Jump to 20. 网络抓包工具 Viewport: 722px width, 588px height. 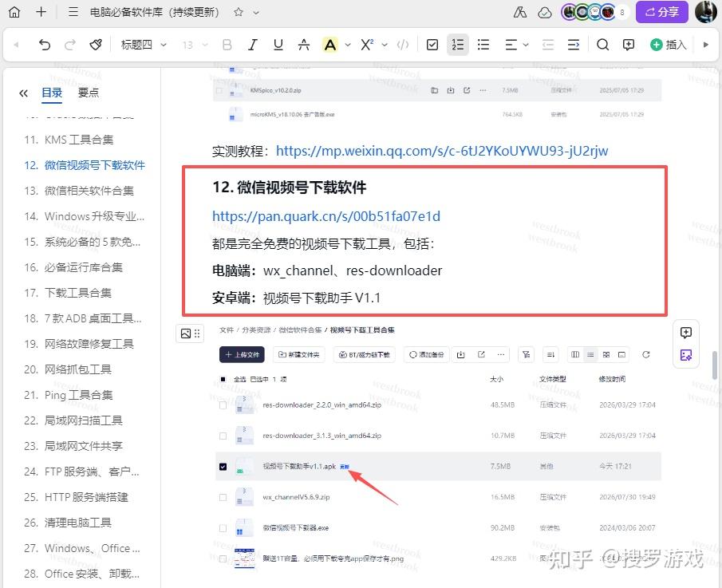(x=68, y=369)
